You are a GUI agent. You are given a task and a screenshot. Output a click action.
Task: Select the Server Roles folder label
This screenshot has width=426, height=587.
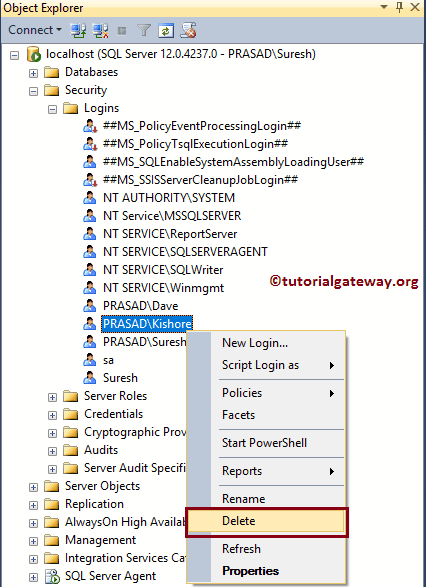pos(115,396)
